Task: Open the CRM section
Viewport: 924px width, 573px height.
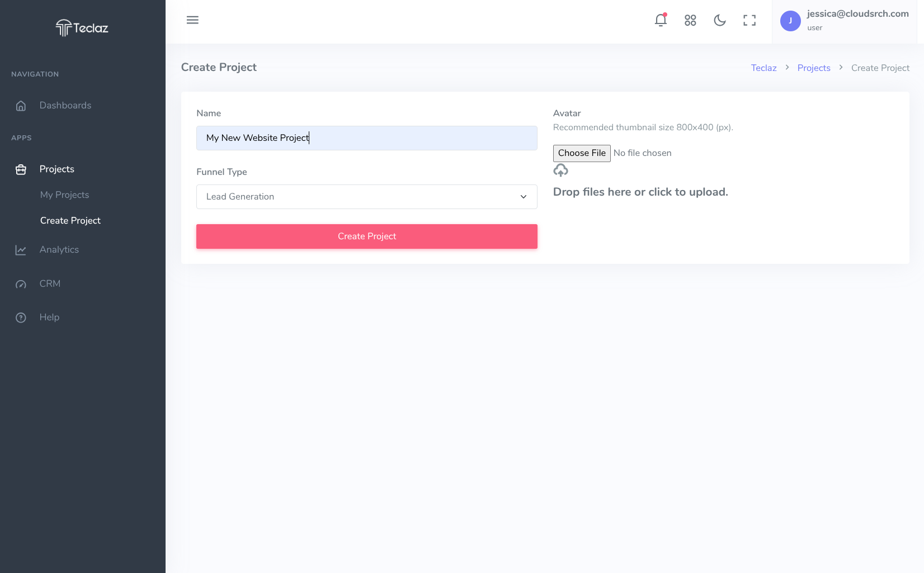Action: [50, 284]
